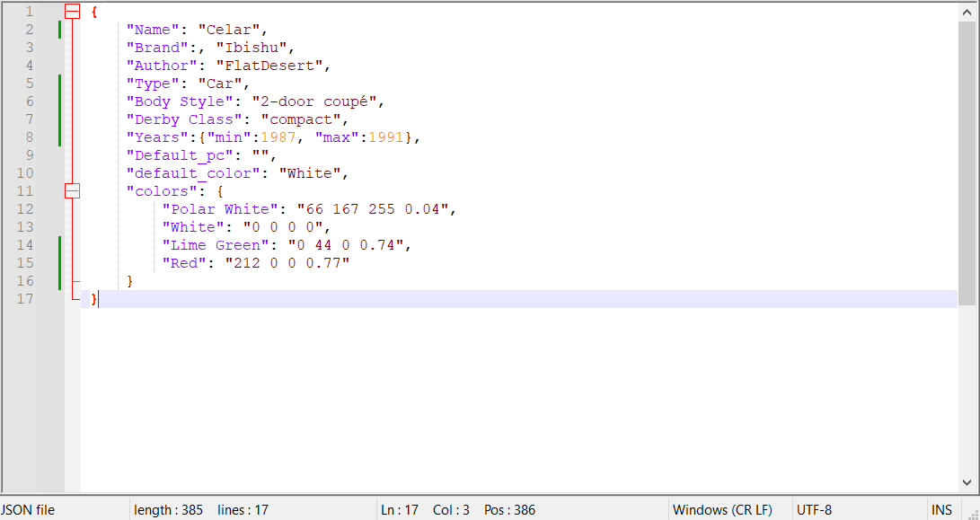
Task: Collapse the root object fold marker on line 1
Action: (73, 12)
